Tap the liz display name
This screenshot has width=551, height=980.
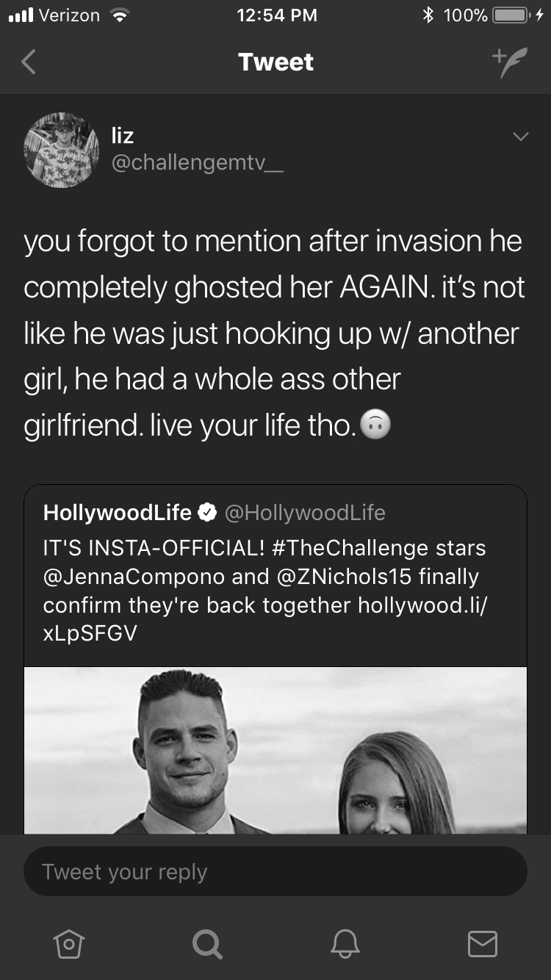pyautogui.click(x=123, y=135)
